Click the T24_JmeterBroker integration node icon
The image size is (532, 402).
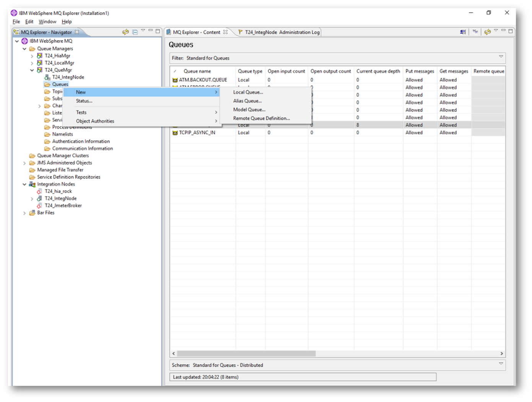click(39, 206)
